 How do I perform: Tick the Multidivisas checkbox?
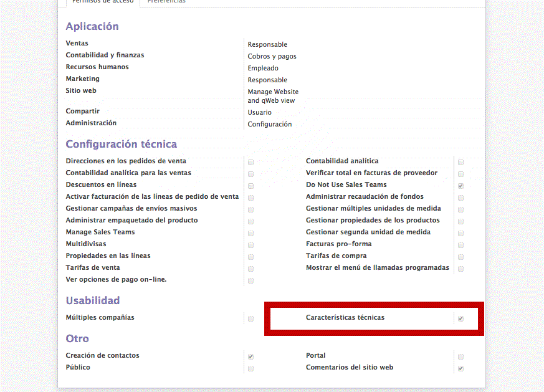coord(251,245)
